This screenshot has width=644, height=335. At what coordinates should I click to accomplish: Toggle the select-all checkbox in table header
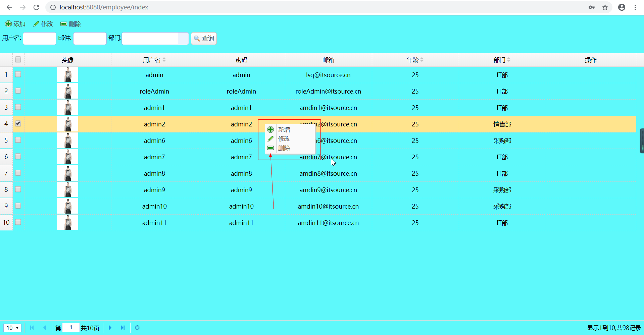coord(18,59)
